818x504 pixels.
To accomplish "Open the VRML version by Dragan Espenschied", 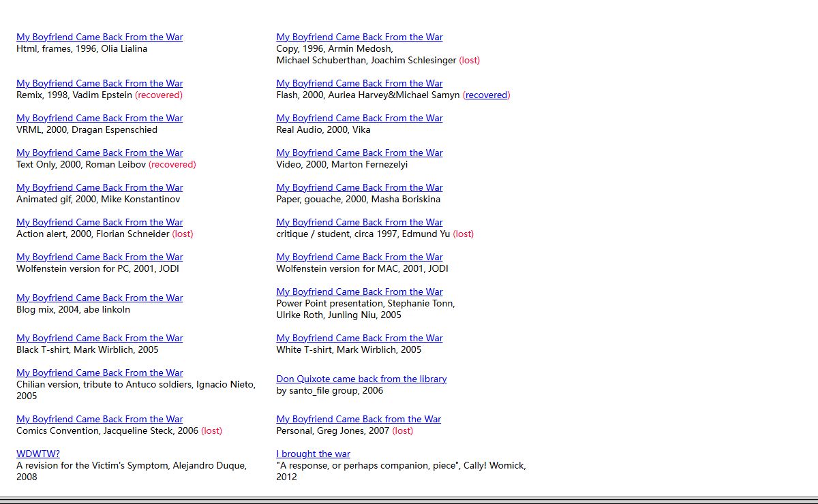I will coord(100,118).
